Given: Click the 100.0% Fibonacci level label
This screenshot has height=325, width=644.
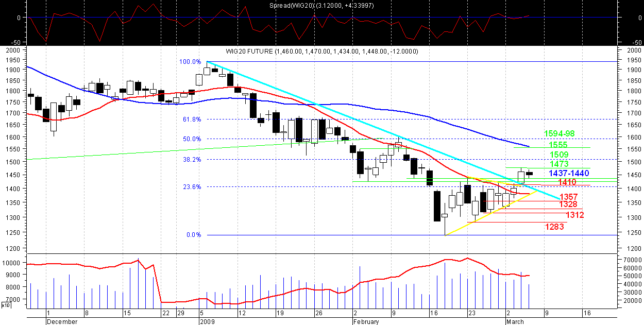Looking at the screenshot, I should (x=190, y=62).
